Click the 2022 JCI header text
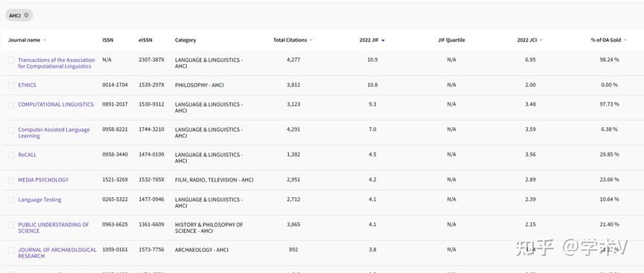Screen dimensions: 644x273 527,40
